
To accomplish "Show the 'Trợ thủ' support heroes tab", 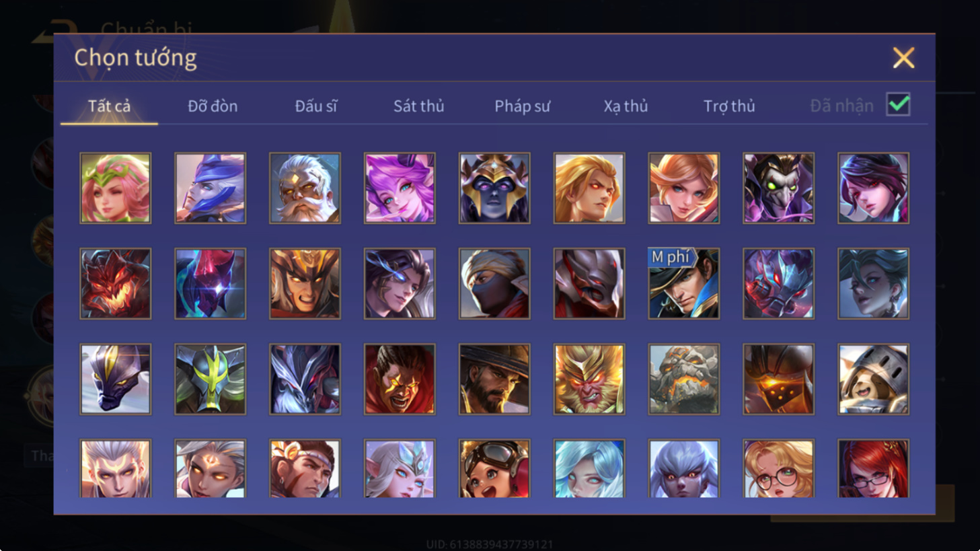I will point(729,106).
